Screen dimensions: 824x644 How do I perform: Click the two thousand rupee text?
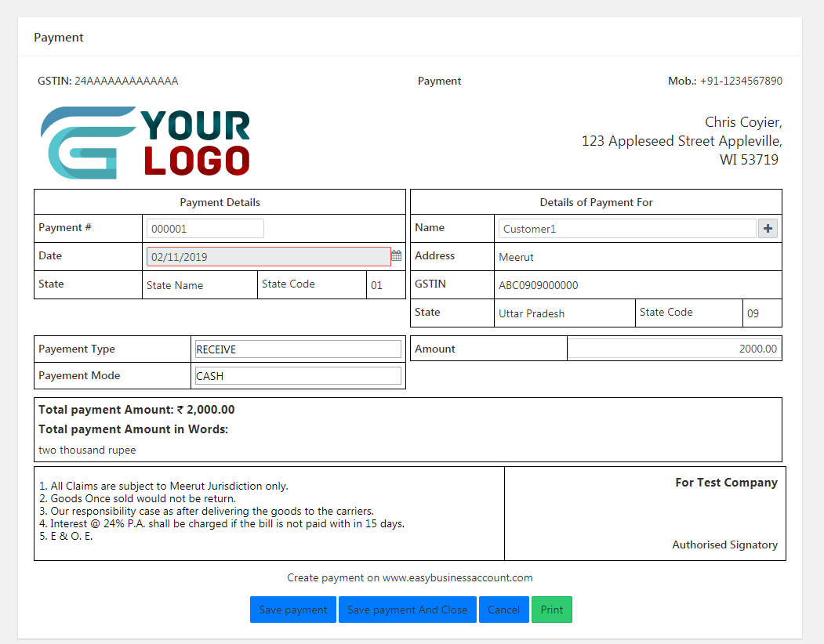87,450
